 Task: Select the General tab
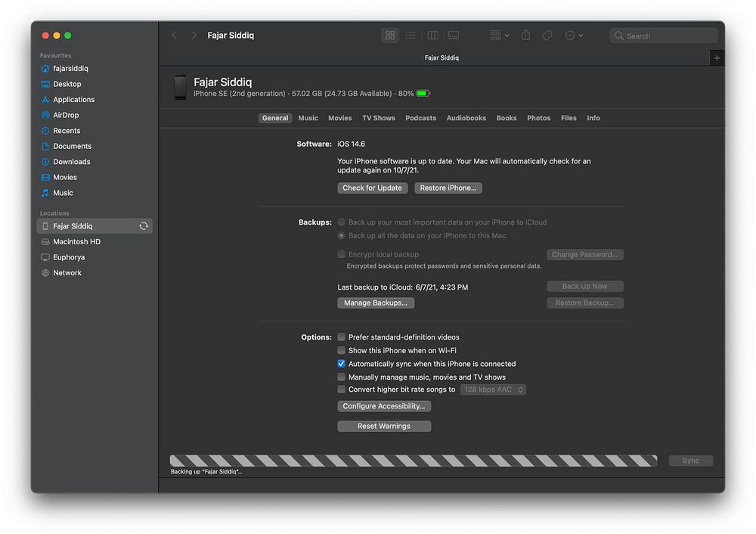pyautogui.click(x=275, y=118)
